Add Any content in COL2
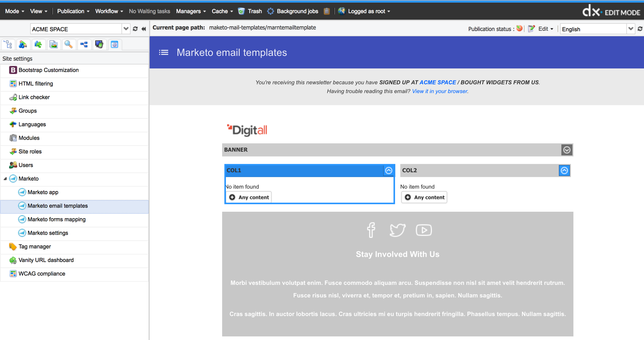 pos(424,197)
